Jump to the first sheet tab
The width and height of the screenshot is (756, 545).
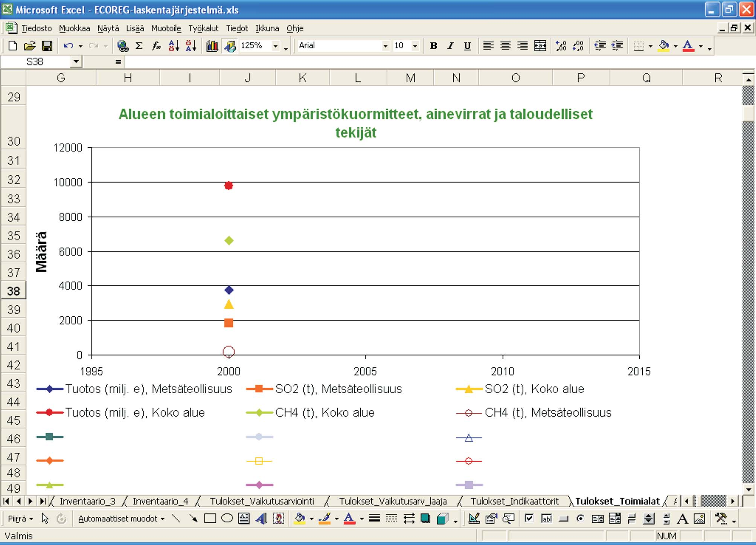coord(6,501)
